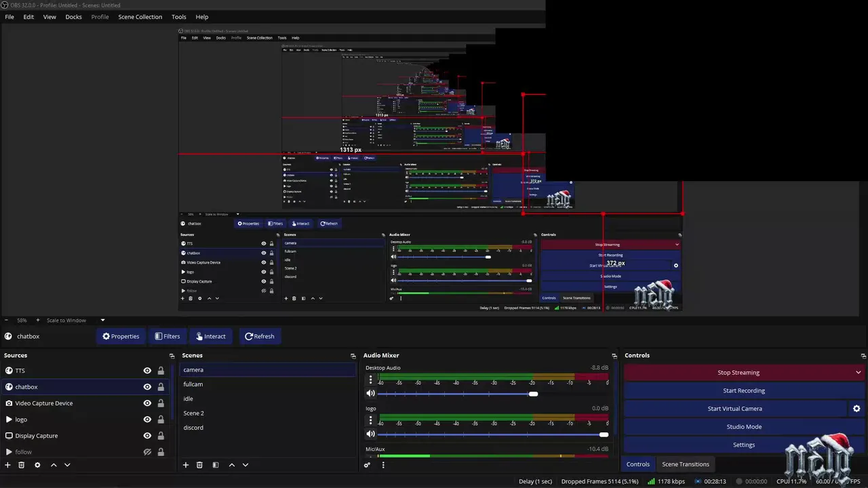Viewport: 868px width, 488px height.
Task: Mute Desktop Audio speaker icon
Action: (371, 393)
